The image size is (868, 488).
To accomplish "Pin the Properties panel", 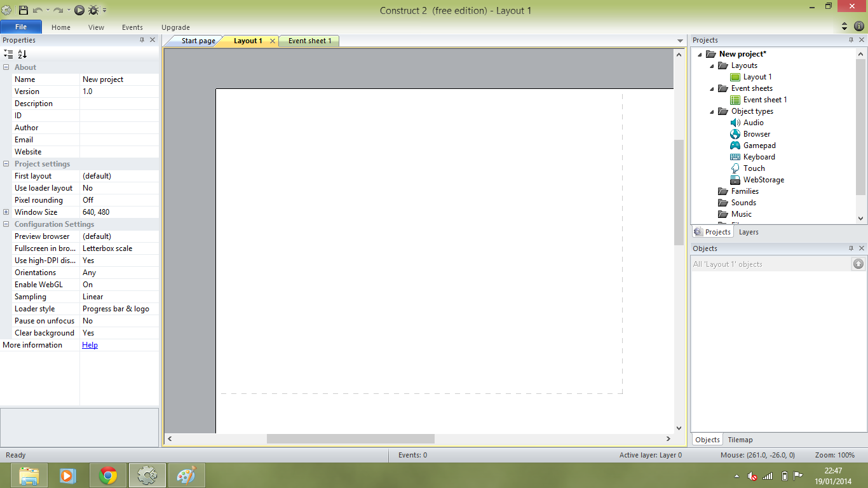I will point(143,39).
